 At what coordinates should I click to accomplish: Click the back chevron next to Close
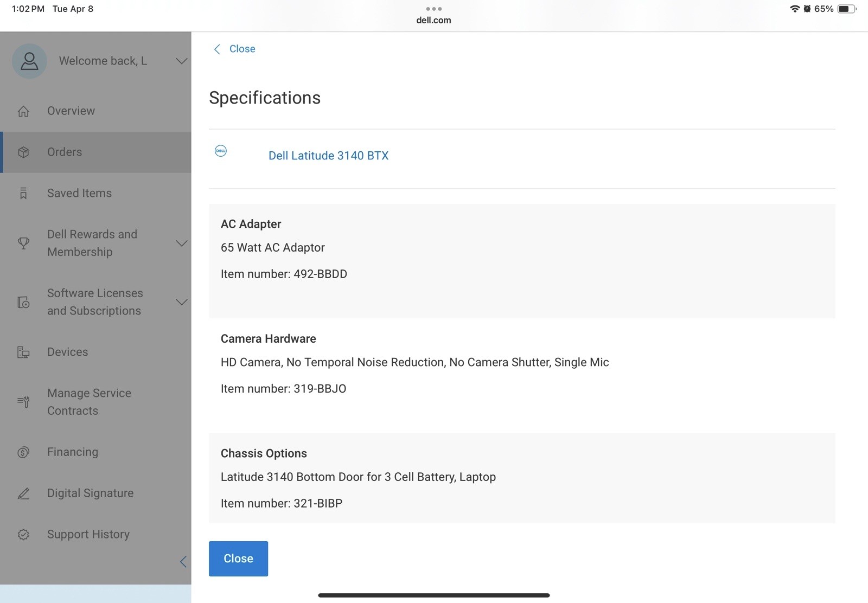[x=217, y=49]
